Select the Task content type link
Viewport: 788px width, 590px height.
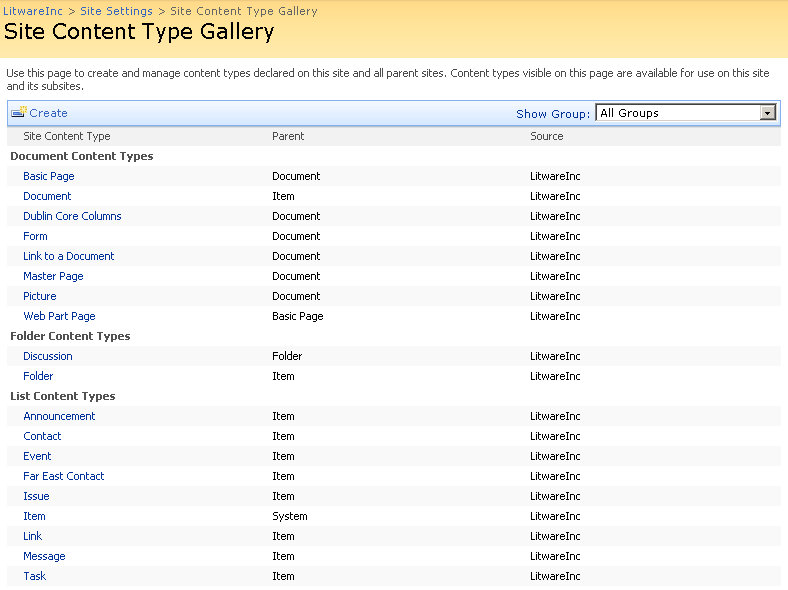click(x=34, y=576)
